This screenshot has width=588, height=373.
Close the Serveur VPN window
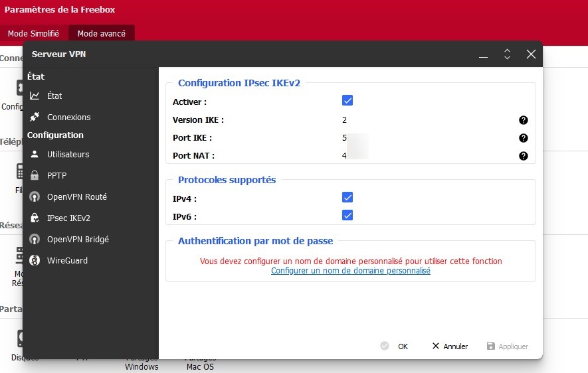pyautogui.click(x=531, y=54)
